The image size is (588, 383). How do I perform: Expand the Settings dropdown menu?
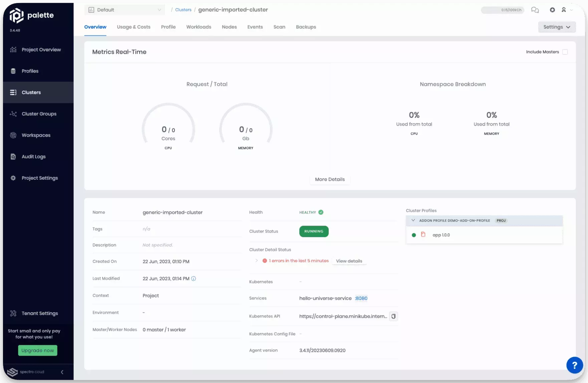[x=557, y=27]
